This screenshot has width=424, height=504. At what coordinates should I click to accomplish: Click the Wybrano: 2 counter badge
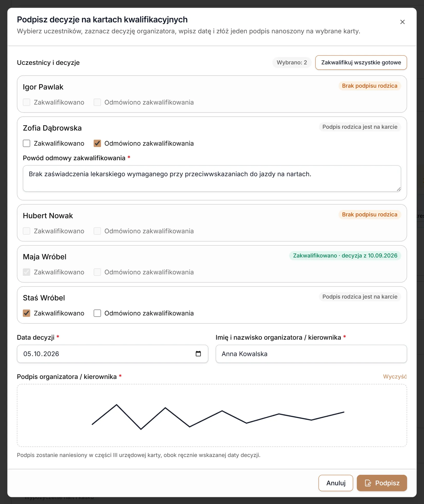[x=292, y=63]
